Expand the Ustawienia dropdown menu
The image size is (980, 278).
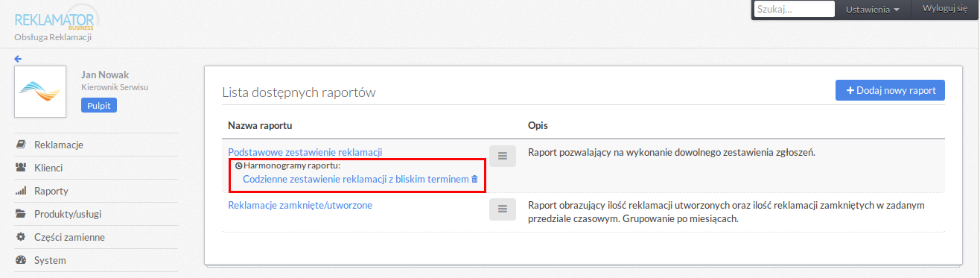coord(873,10)
